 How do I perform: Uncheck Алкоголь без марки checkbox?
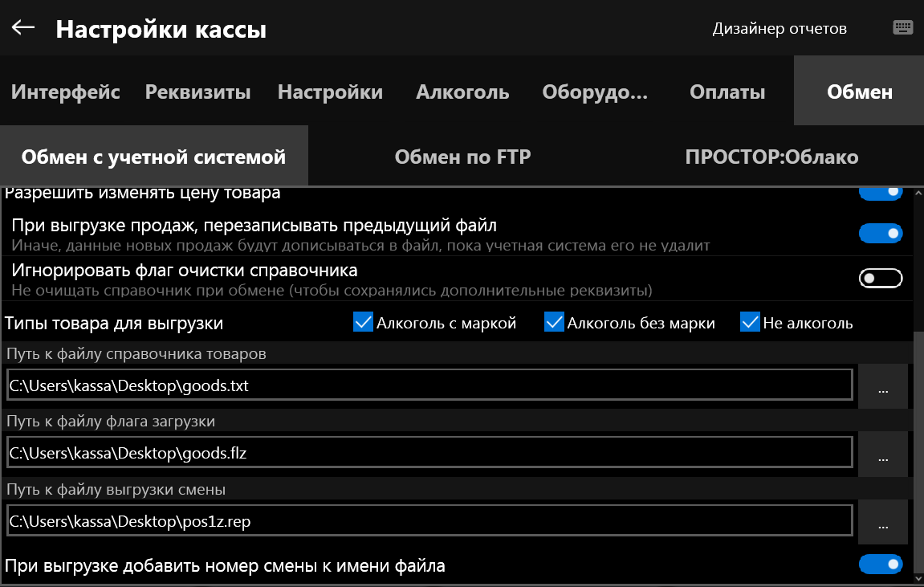click(x=554, y=323)
